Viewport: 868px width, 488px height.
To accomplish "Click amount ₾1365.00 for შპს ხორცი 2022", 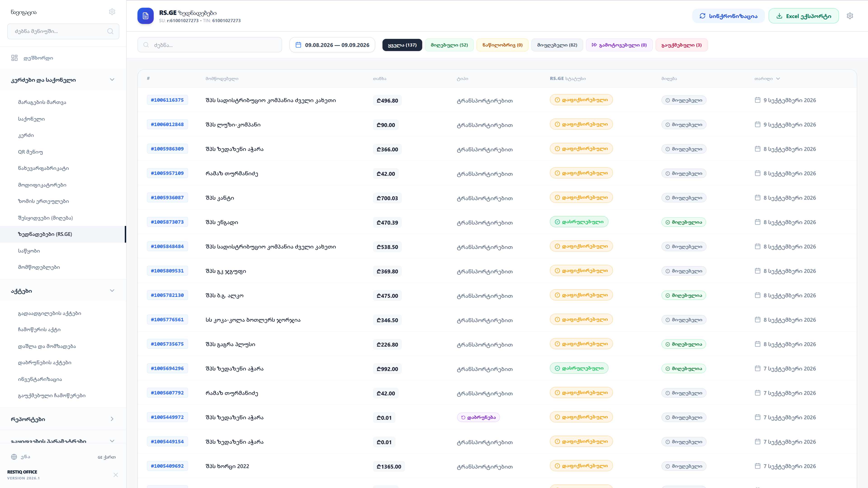I will 389,467.
